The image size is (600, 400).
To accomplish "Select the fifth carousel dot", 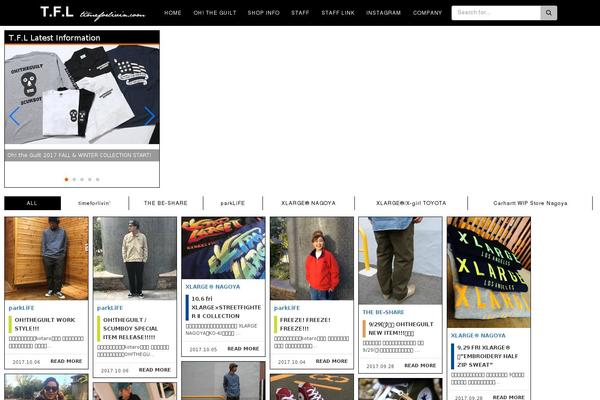I will click(x=98, y=179).
